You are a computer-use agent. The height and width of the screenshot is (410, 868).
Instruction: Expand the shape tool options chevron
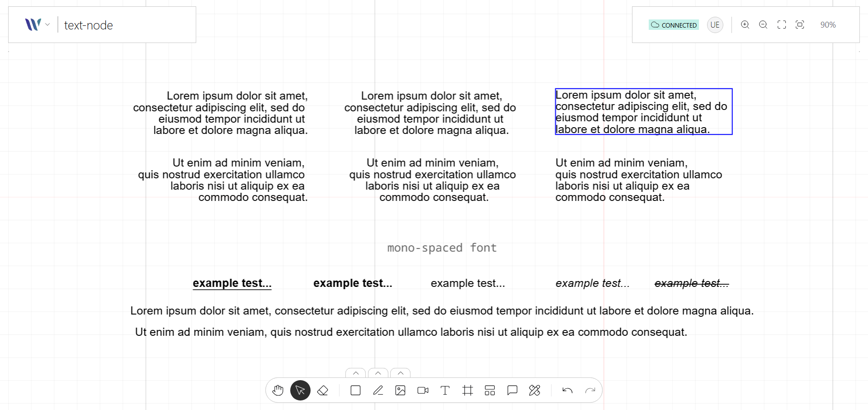355,373
